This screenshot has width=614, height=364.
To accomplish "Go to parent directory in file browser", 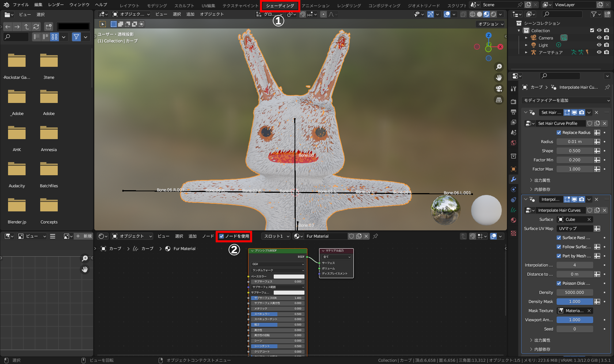I will [x=26, y=27].
